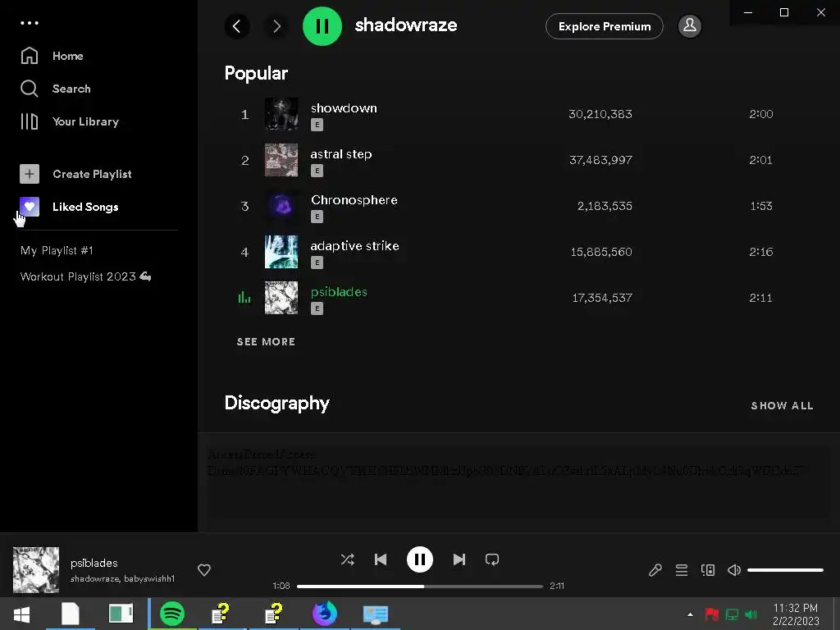Mute the volume speaker icon
The height and width of the screenshot is (630, 840).
pyautogui.click(x=734, y=570)
